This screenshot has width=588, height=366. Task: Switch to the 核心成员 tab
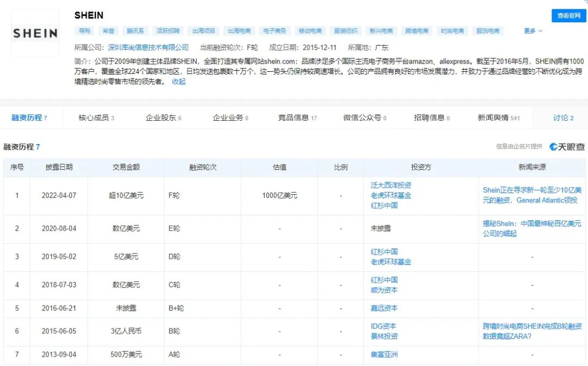click(96, 117)
